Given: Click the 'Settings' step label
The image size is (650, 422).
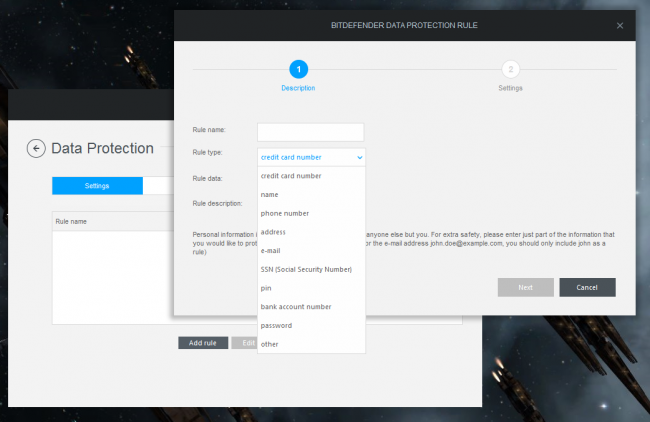Looking at the screenshot, I should pyautogui.click(x=510, y=88).
